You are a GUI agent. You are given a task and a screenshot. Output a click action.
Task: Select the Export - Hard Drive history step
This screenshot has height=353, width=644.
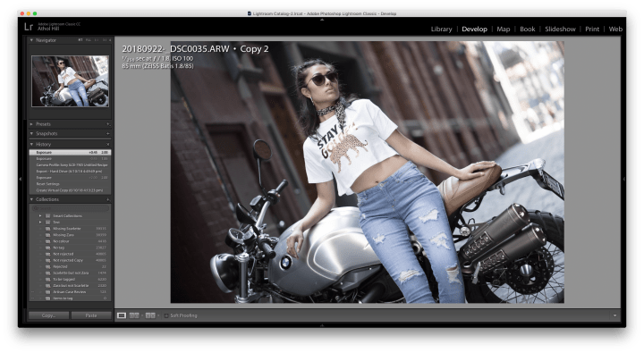click(x=70, y=172)
